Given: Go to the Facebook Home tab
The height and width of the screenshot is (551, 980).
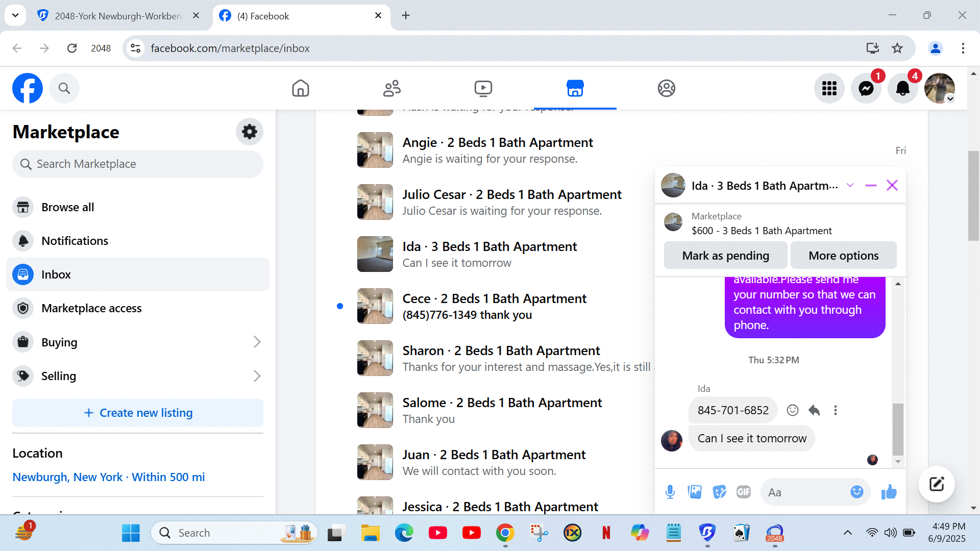Looking at the screenshot, I should 301,88.
